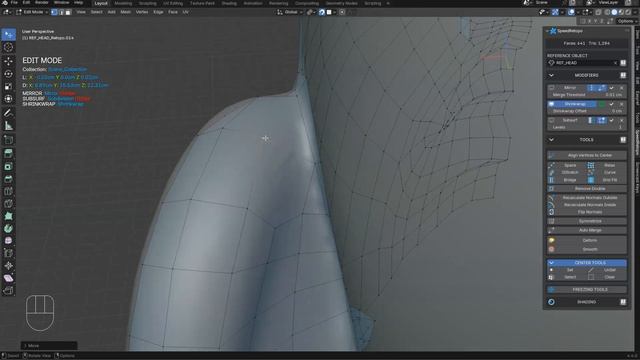Click Recalculate Normals Outside

coord(587,198)
